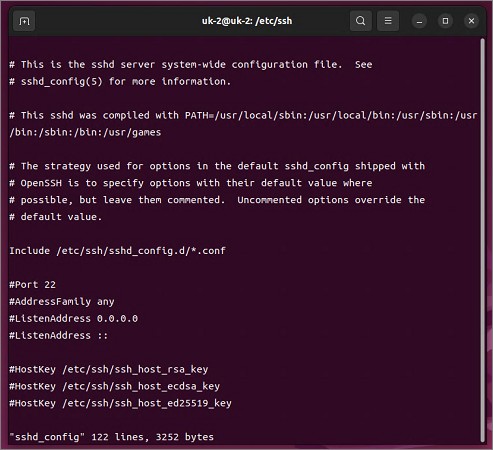The image size is (493, 450).
Task: Click the sshd_config(5) comment text
Action: (x=62, y=82)
